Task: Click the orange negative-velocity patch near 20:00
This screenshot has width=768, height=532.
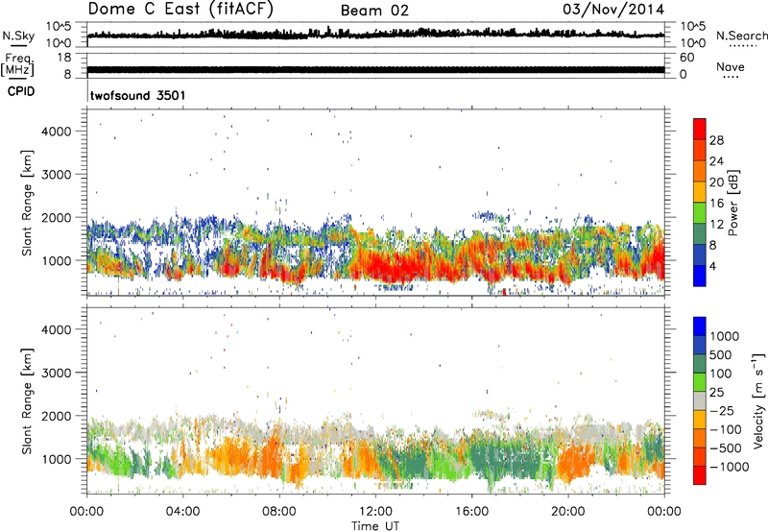Action: click(573, 463)
